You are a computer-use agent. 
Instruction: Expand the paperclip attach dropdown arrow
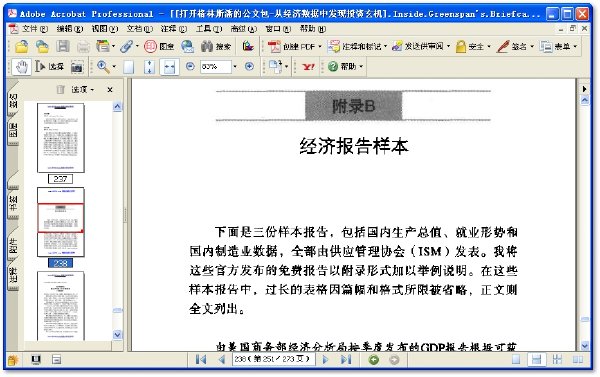coord(137,46)
